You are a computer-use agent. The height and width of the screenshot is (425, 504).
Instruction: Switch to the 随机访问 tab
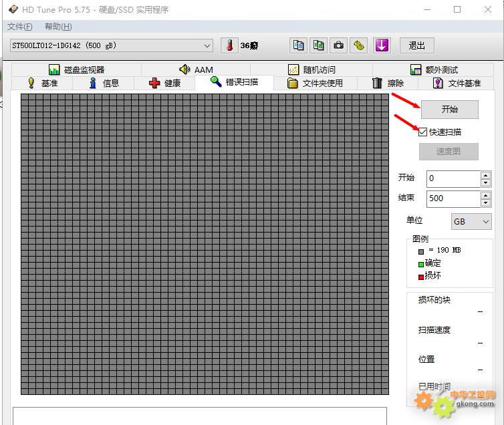pyautogui.click(x=311, y=69)
